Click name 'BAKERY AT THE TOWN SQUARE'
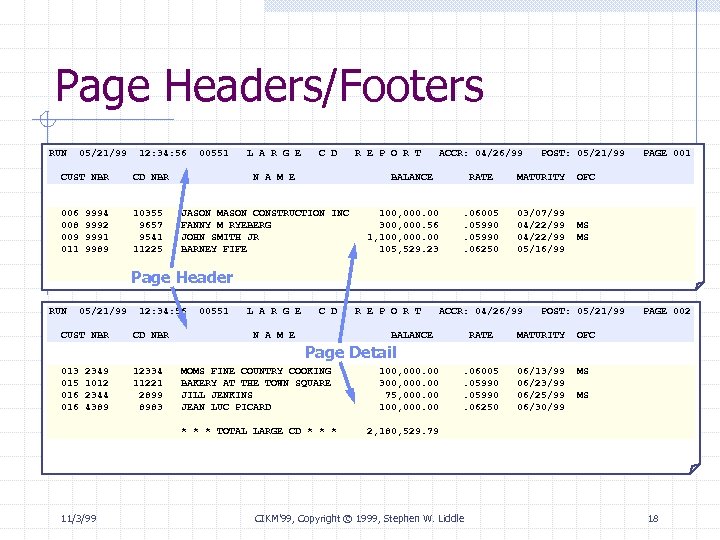Viewport: 720px width, 540px height. 256,383
